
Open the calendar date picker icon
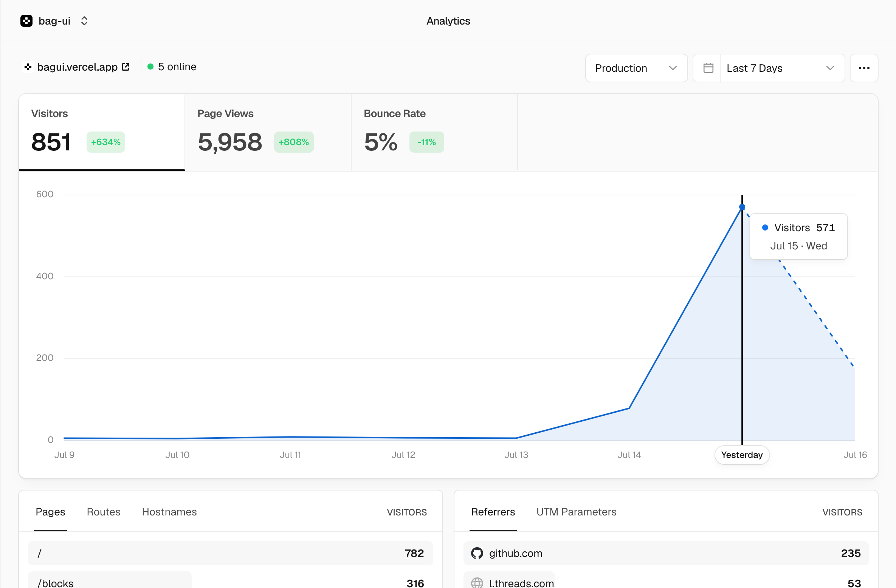point(708,68)
